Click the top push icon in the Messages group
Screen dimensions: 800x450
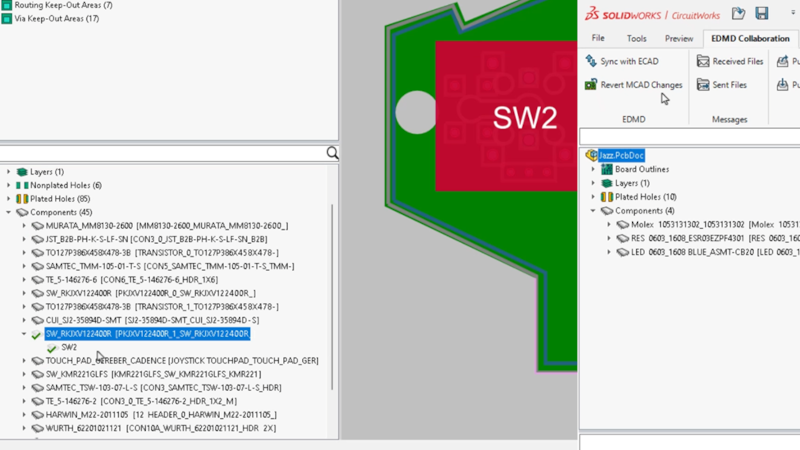782,61
